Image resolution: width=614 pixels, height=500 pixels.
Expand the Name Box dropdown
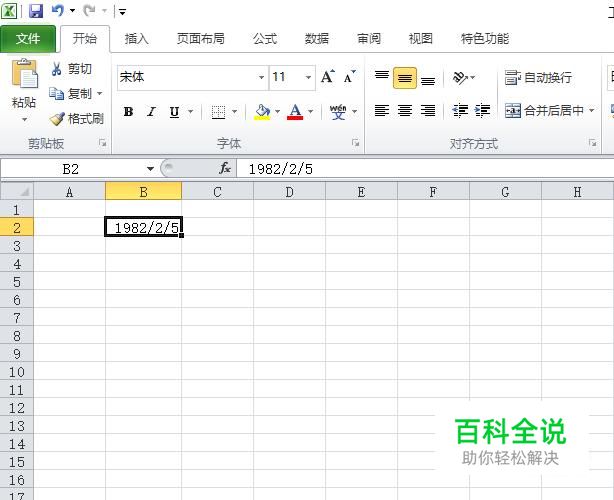[x=150, y=169]
